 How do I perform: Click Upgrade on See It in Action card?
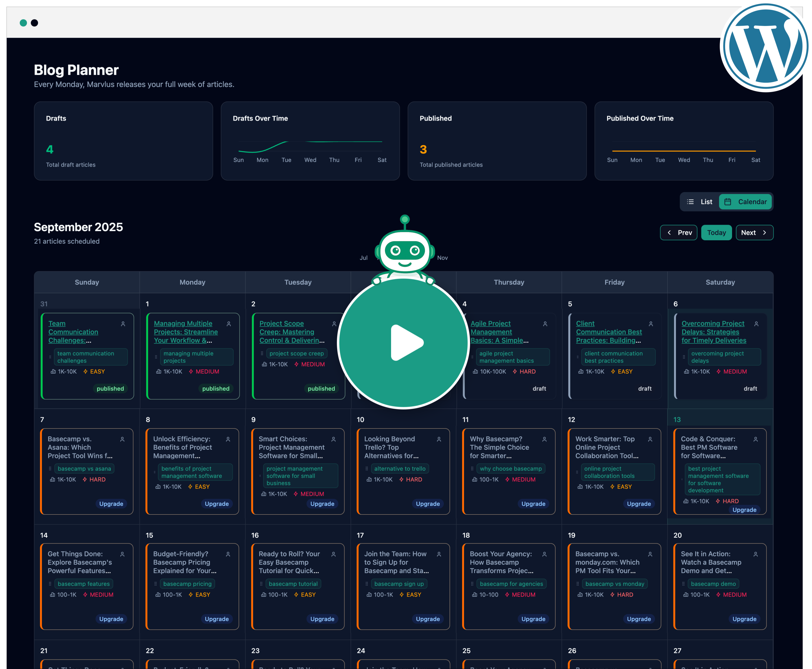point(744,619)
